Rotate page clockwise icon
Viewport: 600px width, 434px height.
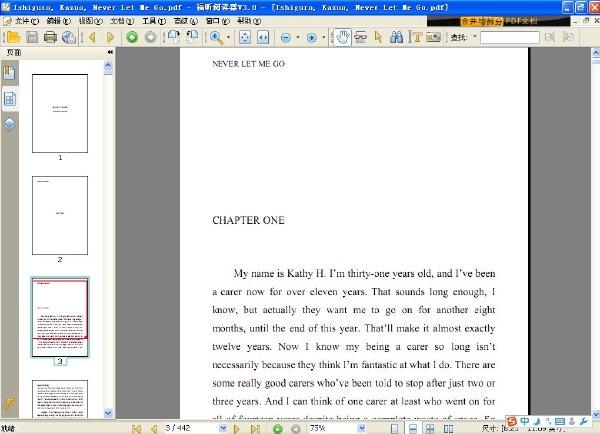point(192,37)
